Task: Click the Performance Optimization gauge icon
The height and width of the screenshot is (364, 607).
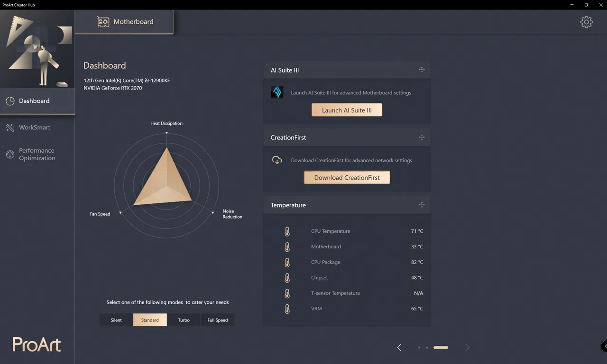Action: point(9,155)
